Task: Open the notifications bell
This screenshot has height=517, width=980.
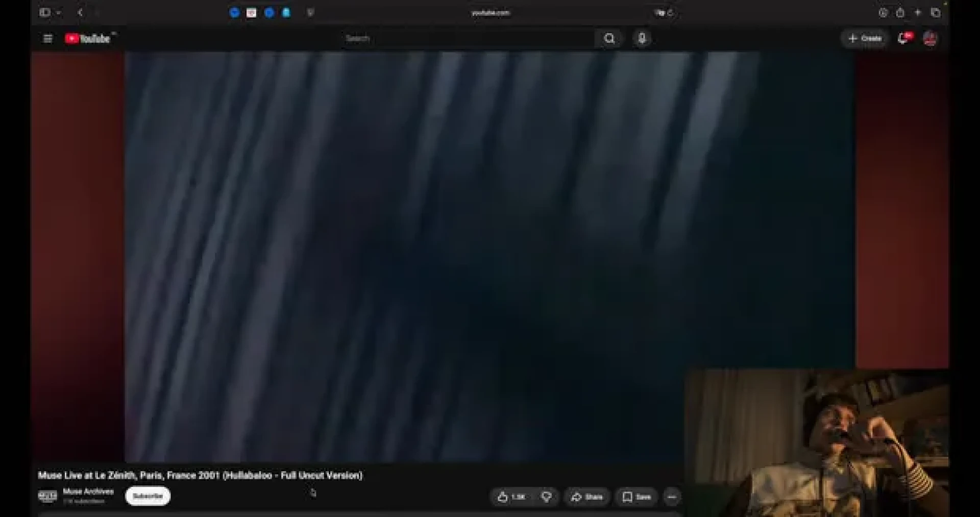Action: point(904,38)
